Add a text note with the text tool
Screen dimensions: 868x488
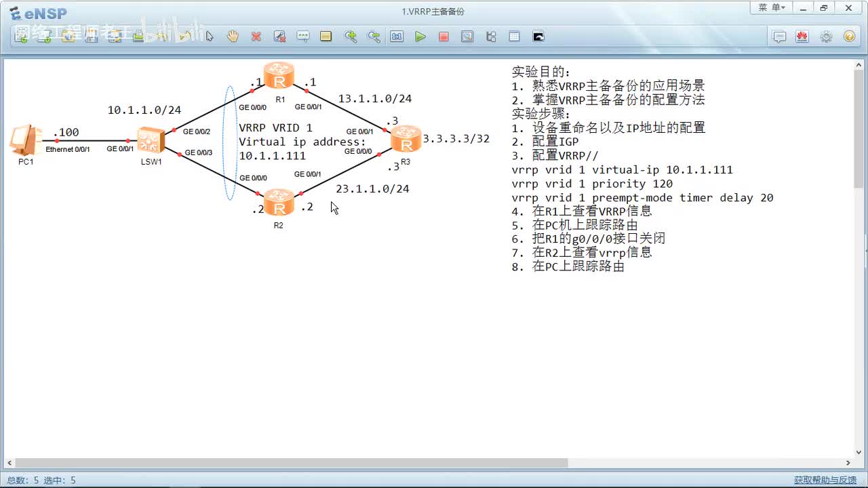click(303, 37)
